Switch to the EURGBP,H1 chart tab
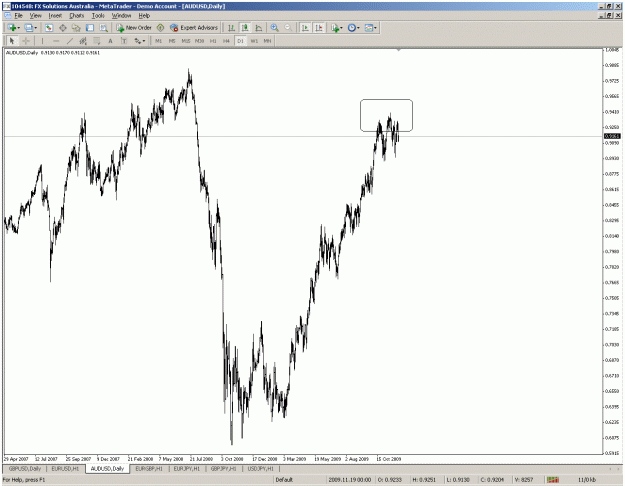Image resolution: width=625 pixels, height=486 pixels. point(149,468)
